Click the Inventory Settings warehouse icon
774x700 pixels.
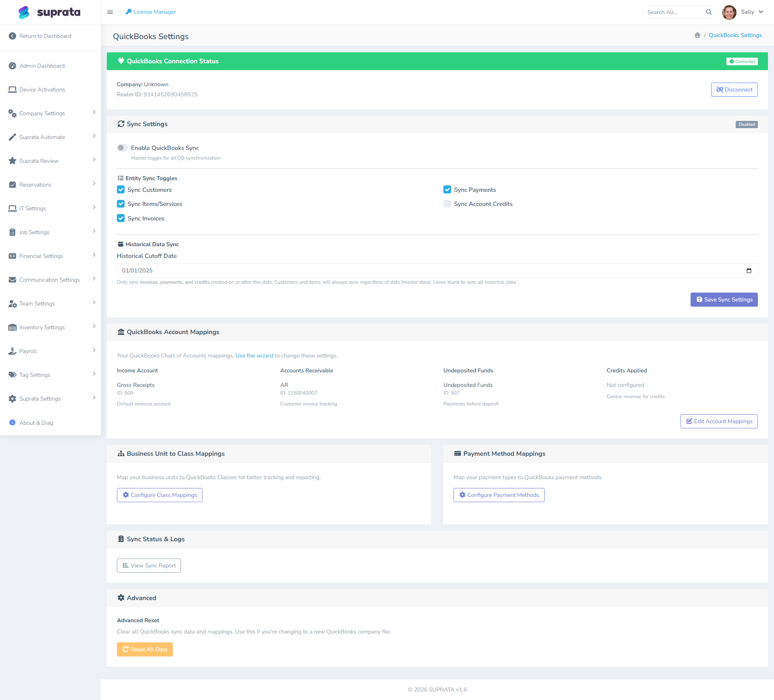point(12,327)
